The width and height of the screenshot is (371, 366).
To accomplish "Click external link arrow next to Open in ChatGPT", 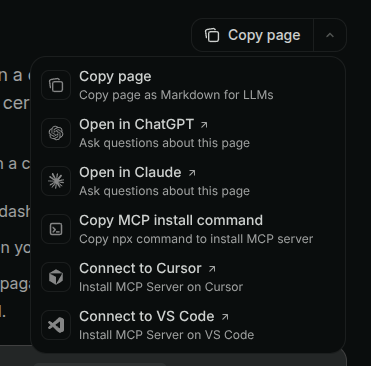I will (204, 125).
